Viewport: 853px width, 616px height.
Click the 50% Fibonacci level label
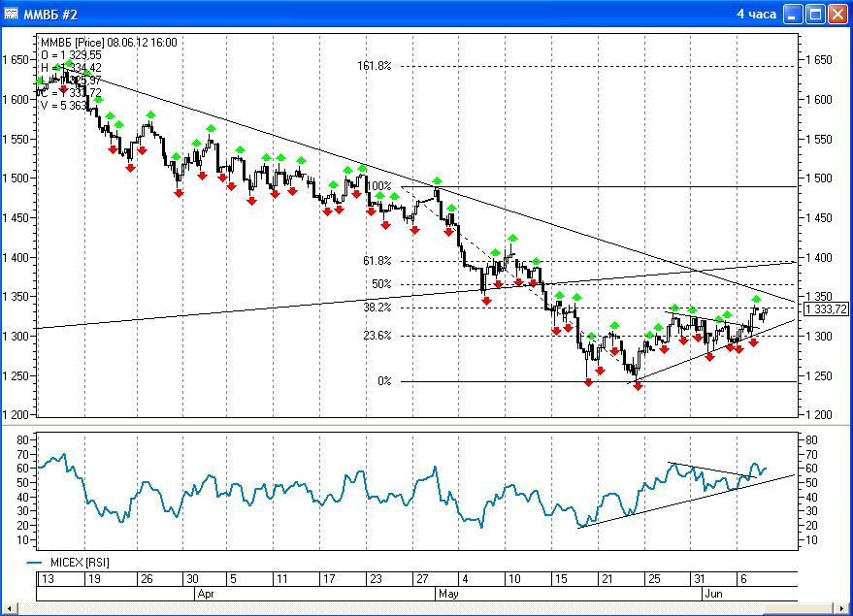pyautogui.click(x=381, y=284)
